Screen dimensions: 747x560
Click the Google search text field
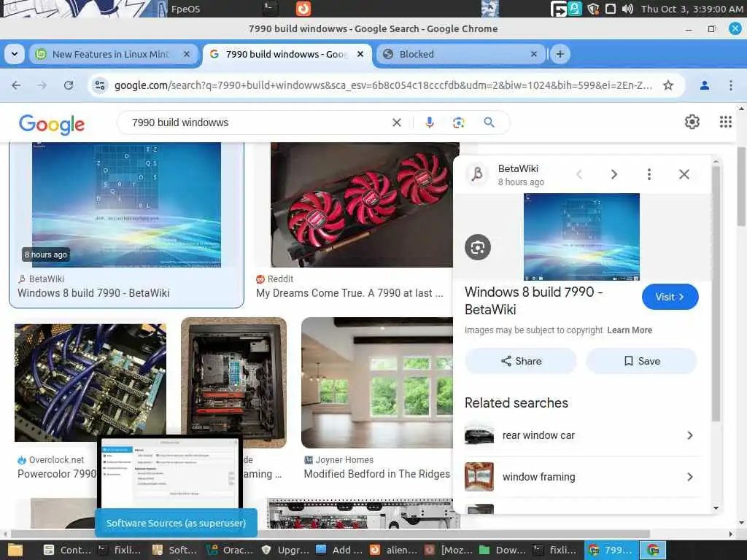point(258,122)
